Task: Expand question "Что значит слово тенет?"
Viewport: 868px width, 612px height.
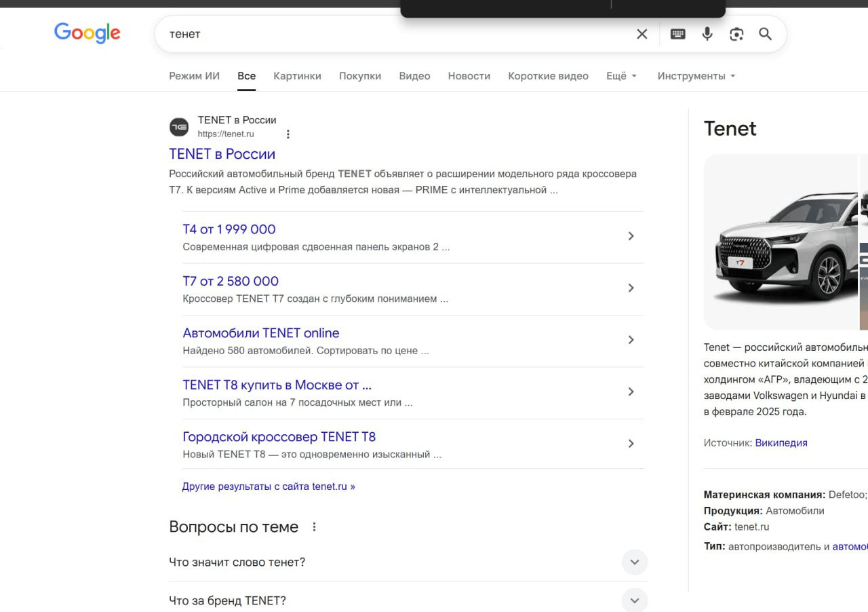Action: 635,562
